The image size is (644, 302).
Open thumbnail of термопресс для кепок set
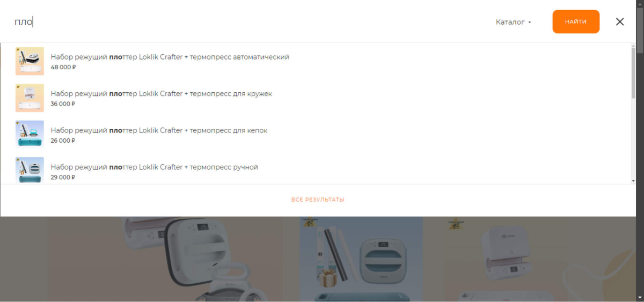click(x=30, y=134)
